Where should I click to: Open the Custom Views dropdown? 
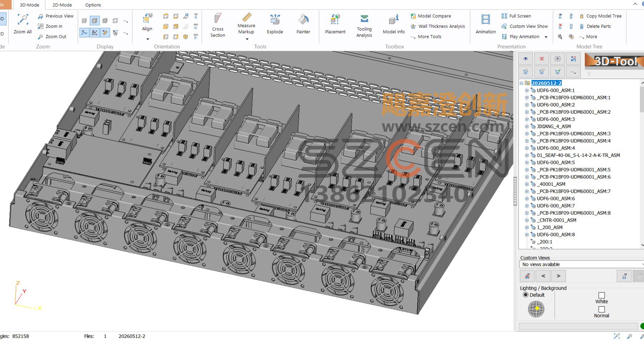tap(581, 265)
